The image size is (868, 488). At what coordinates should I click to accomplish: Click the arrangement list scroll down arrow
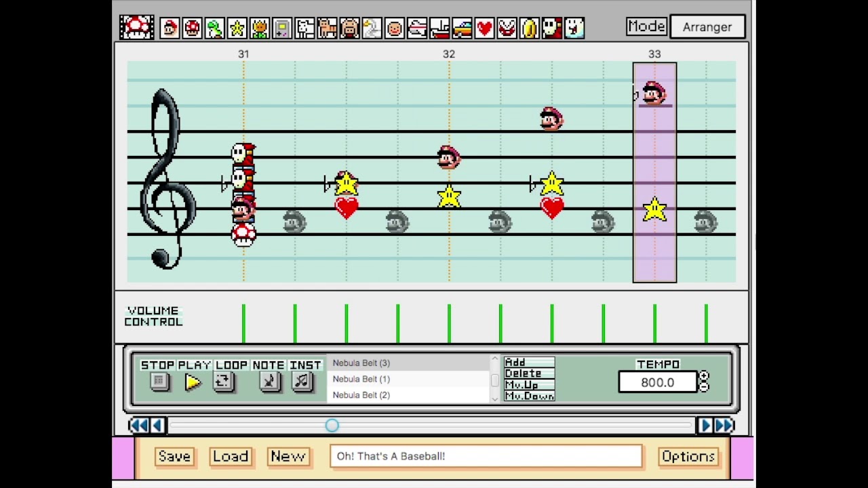494,399
